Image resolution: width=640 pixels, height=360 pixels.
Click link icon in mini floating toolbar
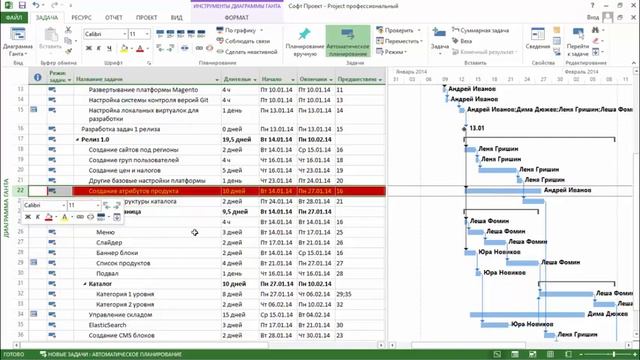click(80, 217)
